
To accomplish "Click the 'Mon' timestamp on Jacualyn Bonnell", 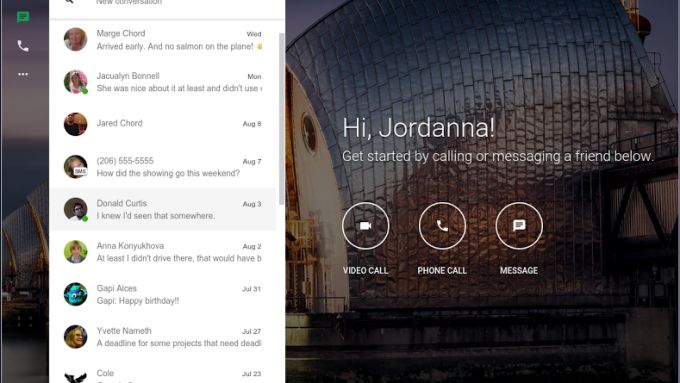I will (254, 77).
